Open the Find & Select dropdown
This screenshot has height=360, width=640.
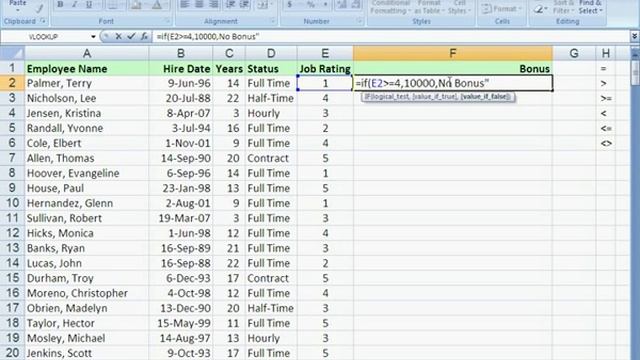[x=590, y=7]
